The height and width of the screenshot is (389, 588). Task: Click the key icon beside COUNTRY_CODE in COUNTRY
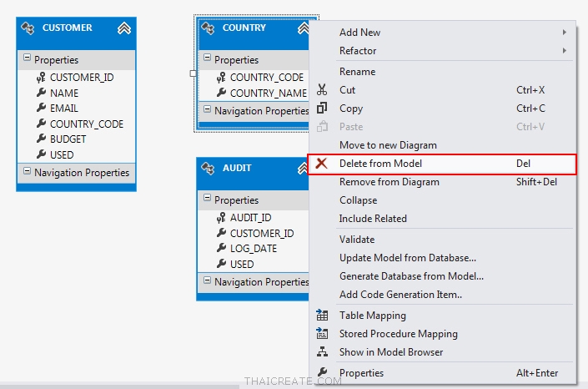221,78
